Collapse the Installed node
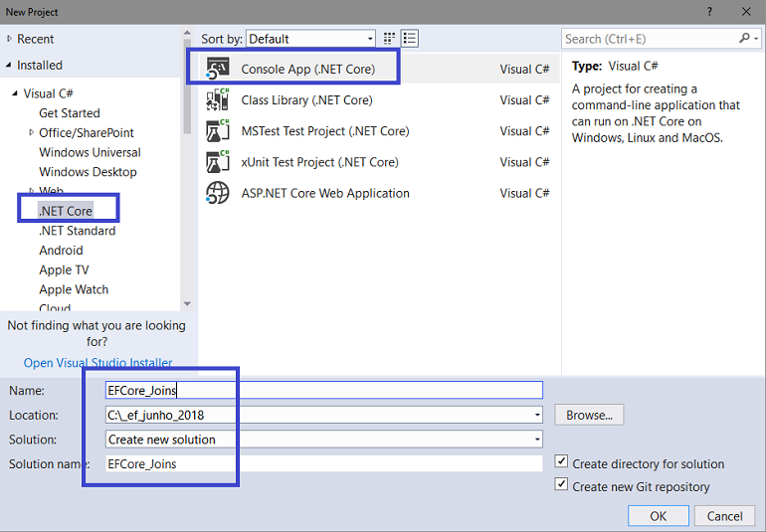The width and height of the screenshot is (766, 532). pyautogui.click(x=9, y=65)
